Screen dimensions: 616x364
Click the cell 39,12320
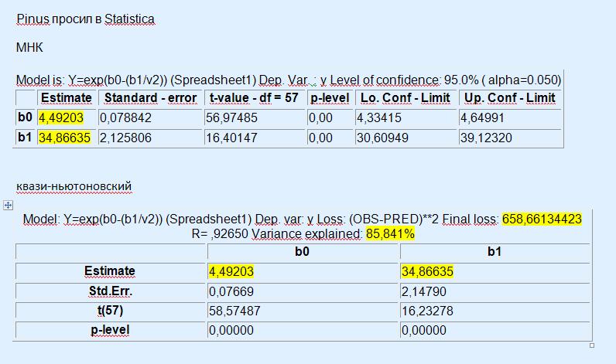click(x=486, y=138)
